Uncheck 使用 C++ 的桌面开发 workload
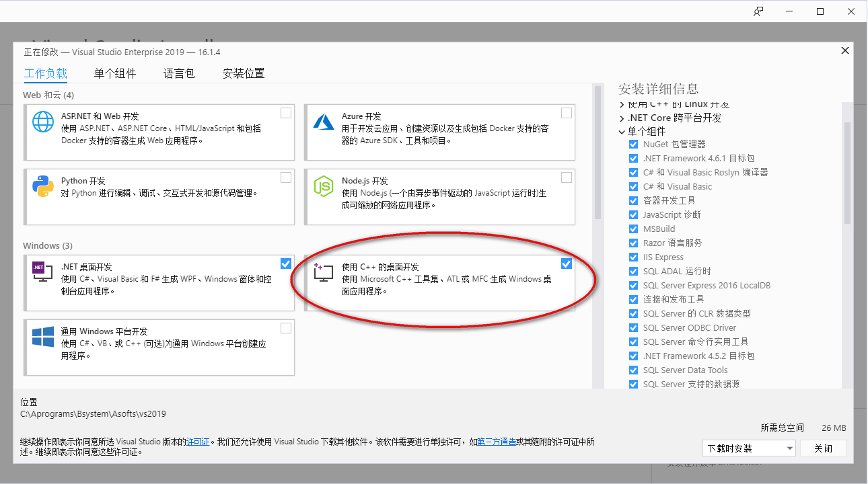This screenshot has width=868, height=484. pos(566,263)
